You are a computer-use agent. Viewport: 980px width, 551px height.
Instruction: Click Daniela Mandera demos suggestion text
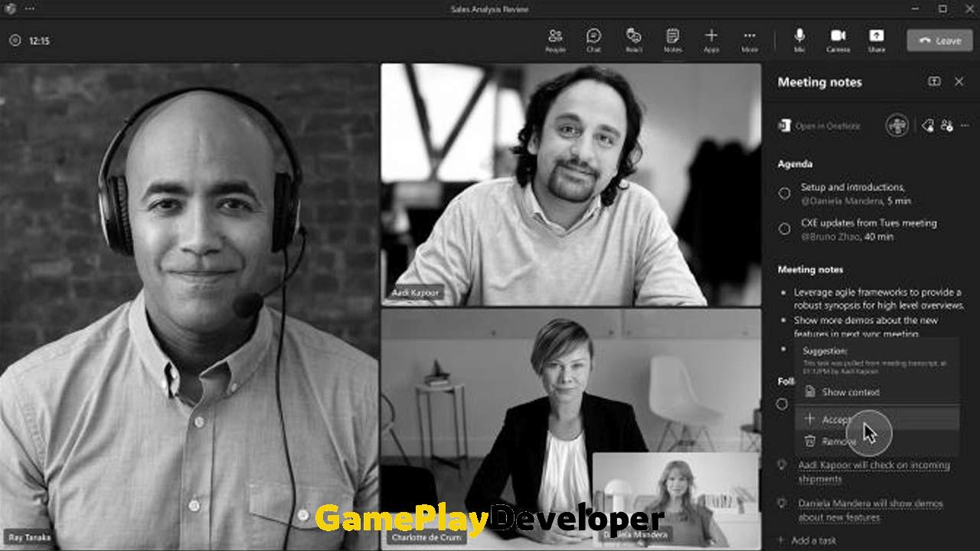[871, 510]
